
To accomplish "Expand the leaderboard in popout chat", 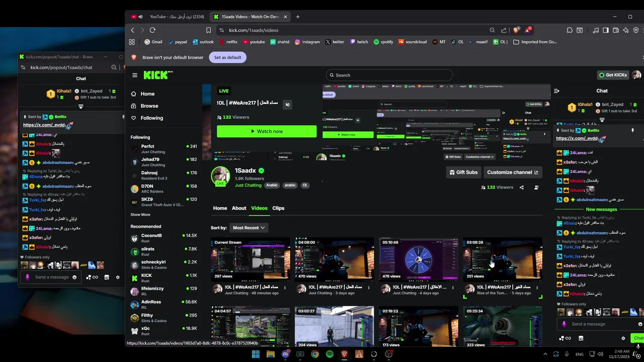I will tap(80, 106).
